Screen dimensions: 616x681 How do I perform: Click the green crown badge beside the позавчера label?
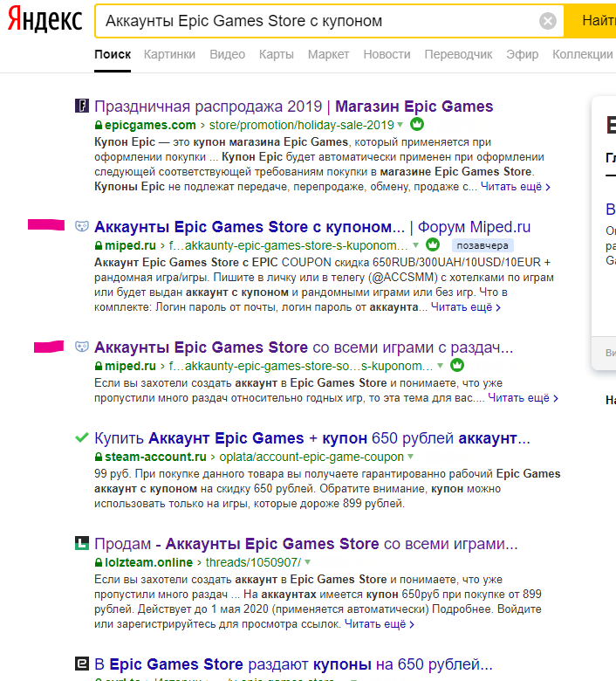point(433,245)
